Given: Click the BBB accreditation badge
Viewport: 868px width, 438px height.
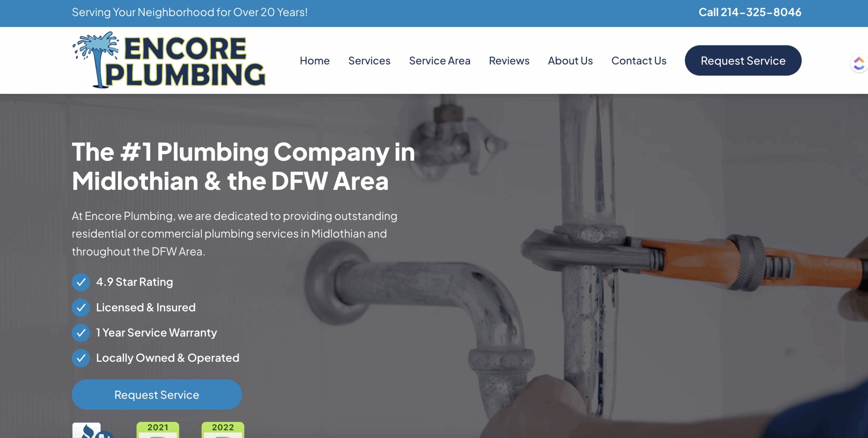Looking at the screenshot, I should (x=92, y=430).
